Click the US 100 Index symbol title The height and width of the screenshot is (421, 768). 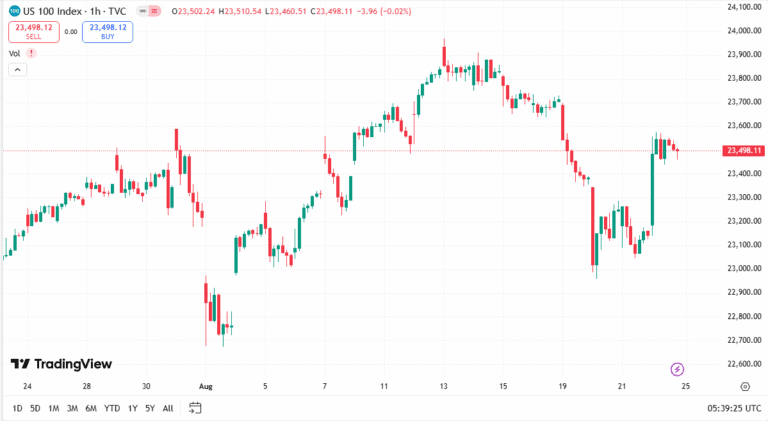pos(60,11)
